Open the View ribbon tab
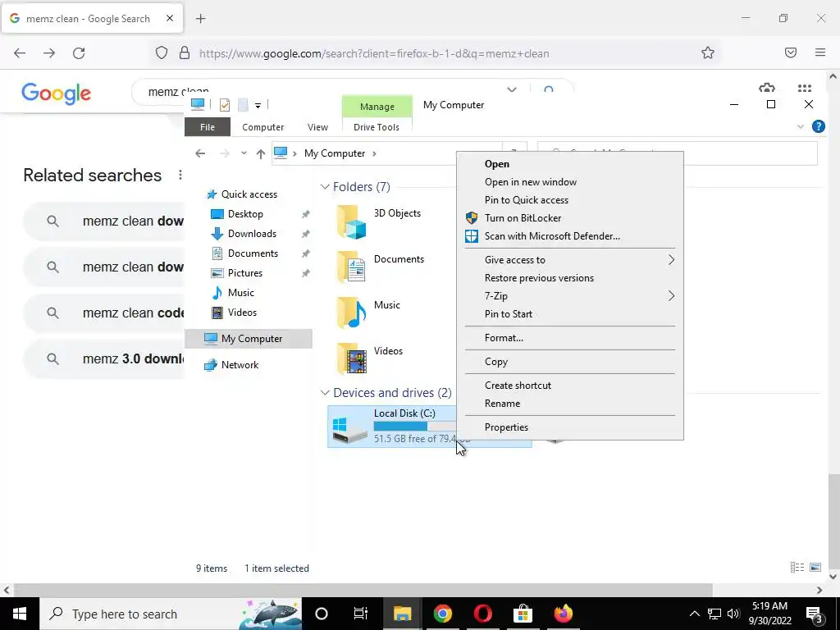The image size is (840, 630). pos(317,127)
